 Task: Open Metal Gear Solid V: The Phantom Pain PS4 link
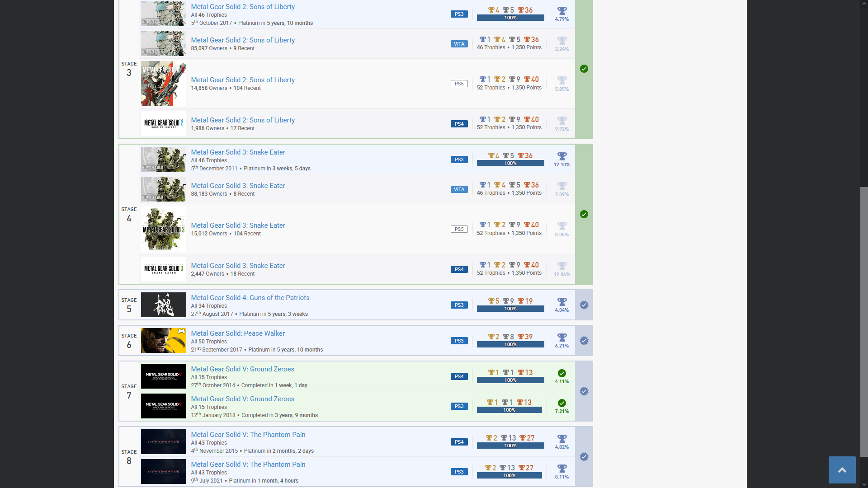point(248,435)
